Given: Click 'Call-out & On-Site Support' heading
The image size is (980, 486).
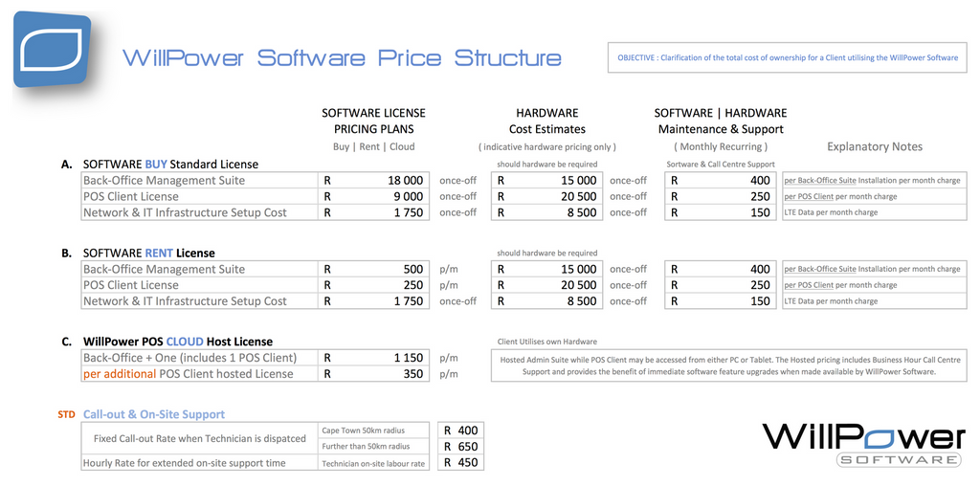Looking at the screenshot, I should (x=154, y=414).
